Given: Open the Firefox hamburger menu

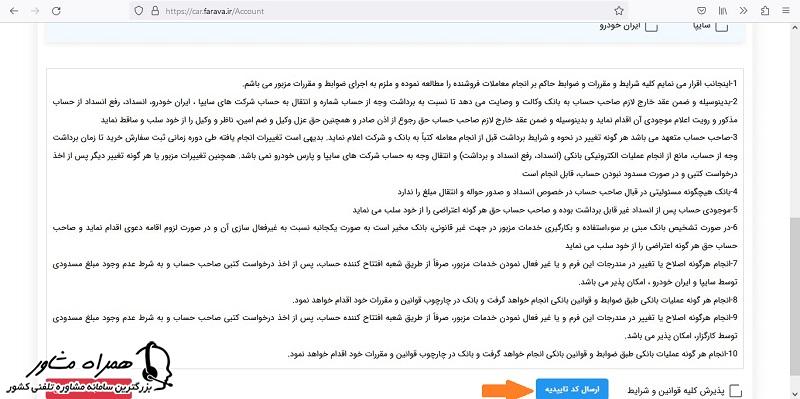Looking at the screenshot, I should (x=785, y=11).
